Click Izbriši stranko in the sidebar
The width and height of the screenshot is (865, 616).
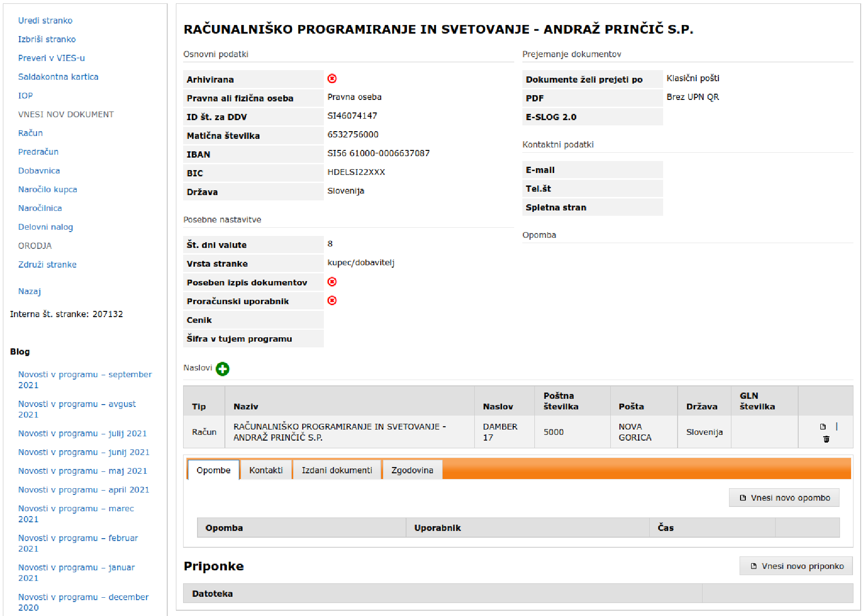point(47,39)
